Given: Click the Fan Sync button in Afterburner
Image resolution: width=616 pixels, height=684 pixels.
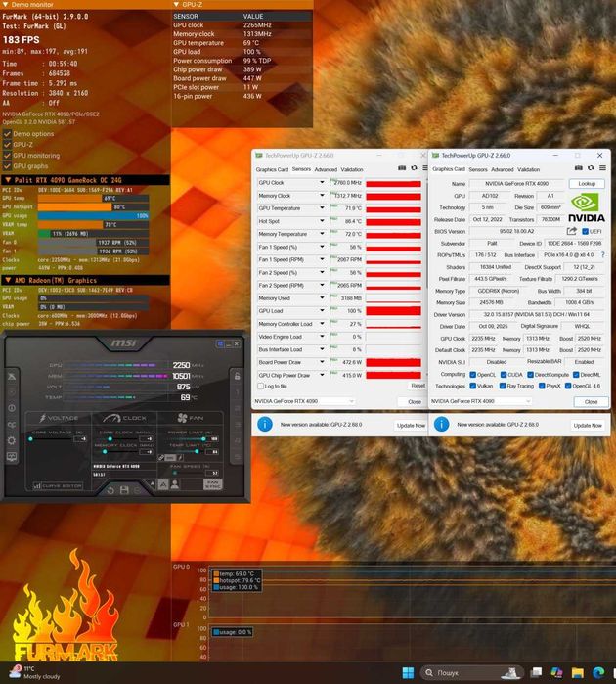Looking at the screenshot, I should pyautogui.click(x=213, y=484).
